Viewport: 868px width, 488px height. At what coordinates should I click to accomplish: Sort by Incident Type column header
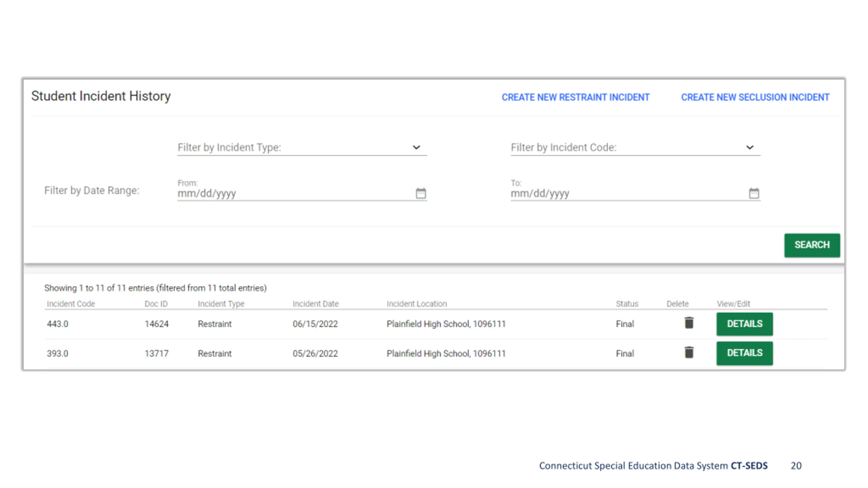click(221, 304)
